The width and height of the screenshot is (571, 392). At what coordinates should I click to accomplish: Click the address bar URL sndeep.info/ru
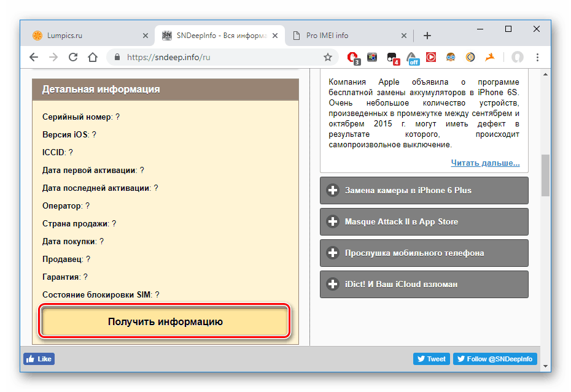click(168, 57)
